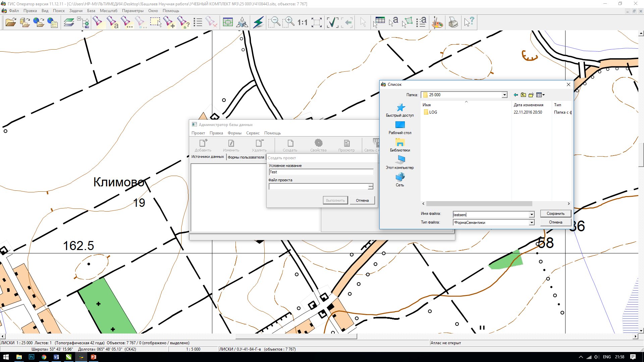Viewport: 644px width, 362px height.
Task: Click the flashlight search by name icon
Action: 113,22
